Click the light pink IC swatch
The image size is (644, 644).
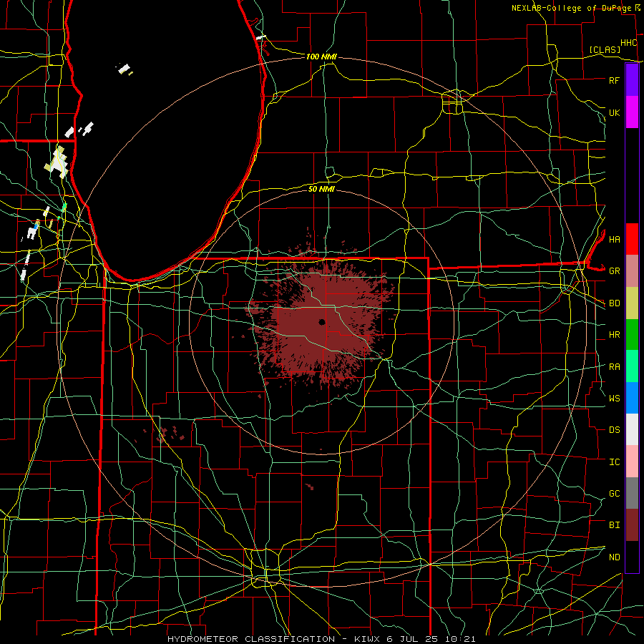coord(632,462)
